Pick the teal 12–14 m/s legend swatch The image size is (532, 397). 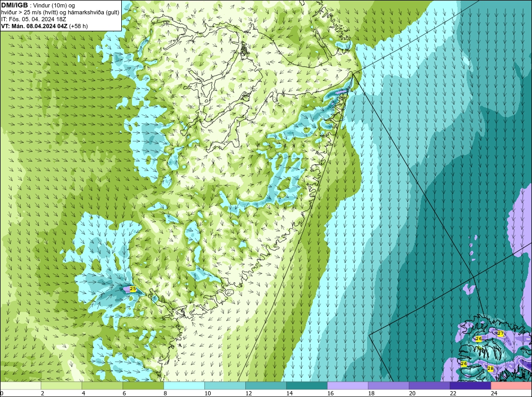265,386
